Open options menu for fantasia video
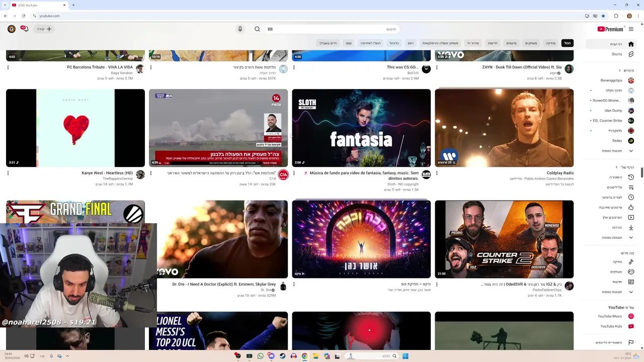 [294, 173]
